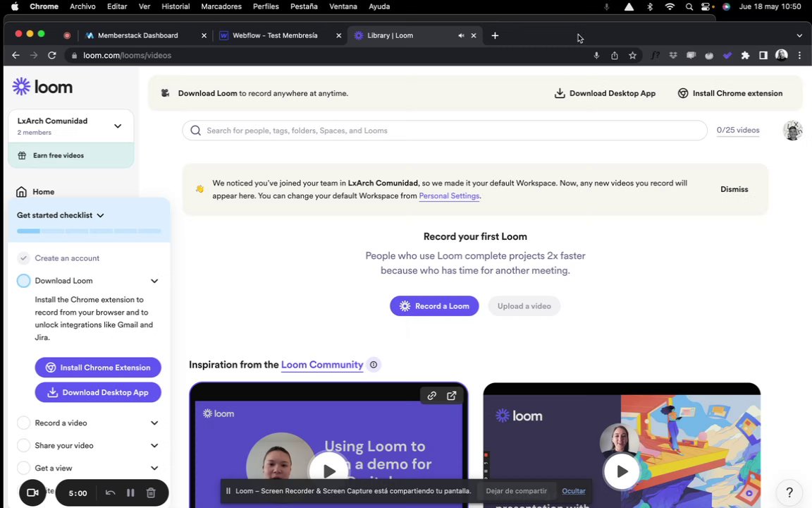Image resolution: width=812 pixels, height=508 pixels.
Task: Open Using Loom demo video in new window
Action: click(x=452, y=396)
